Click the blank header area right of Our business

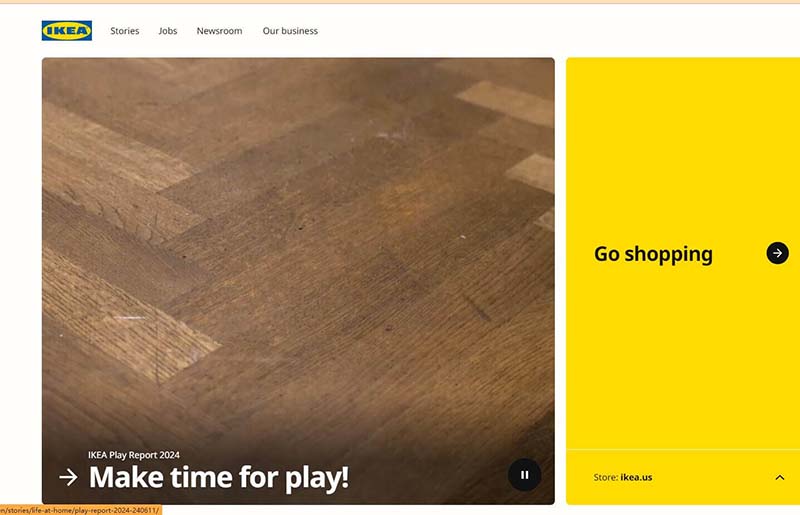click(559, 31)
